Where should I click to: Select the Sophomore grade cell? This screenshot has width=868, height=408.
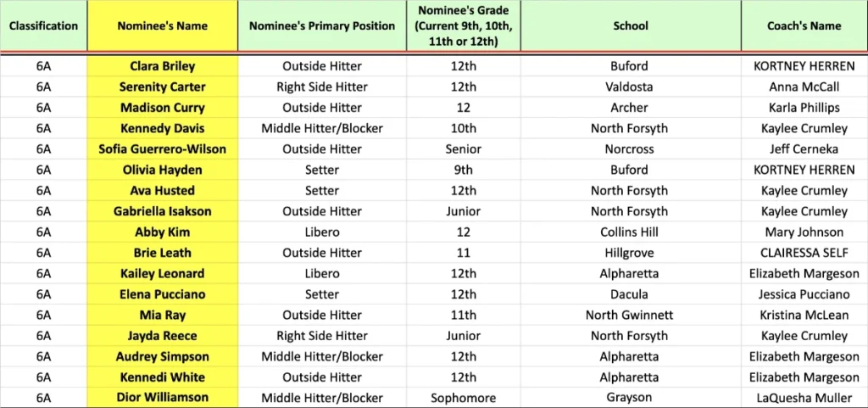(x=464, y=398)
